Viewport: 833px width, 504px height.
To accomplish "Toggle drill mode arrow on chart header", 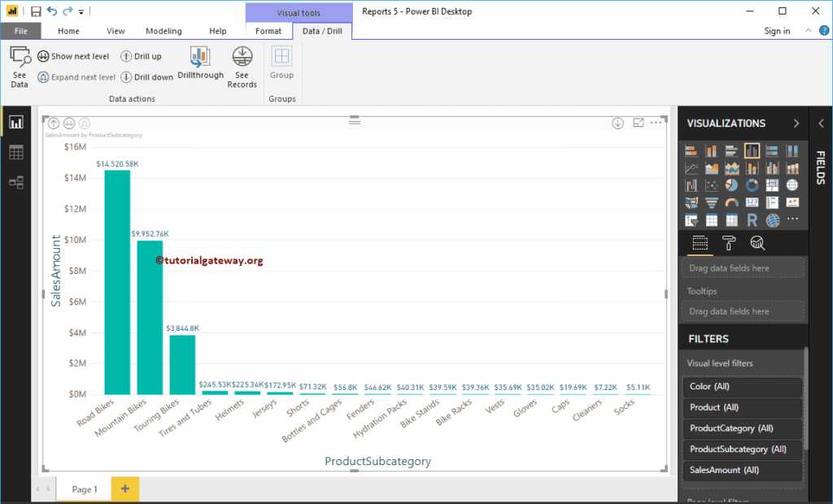I will tap(617, 124).
